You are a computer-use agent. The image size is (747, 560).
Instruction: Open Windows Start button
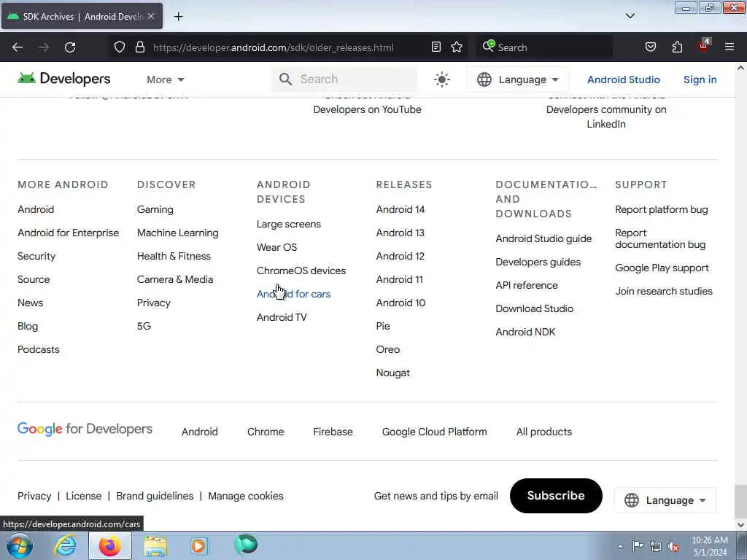click(x=20, y=545)
